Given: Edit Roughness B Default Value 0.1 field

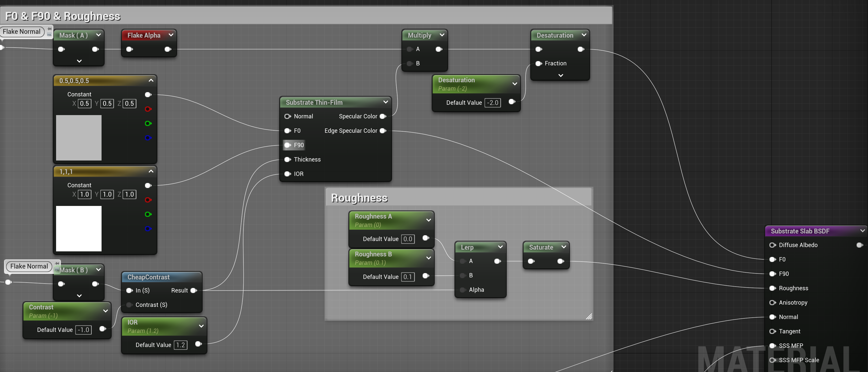Looking at the screenshot, I should [x=408, y=277].
